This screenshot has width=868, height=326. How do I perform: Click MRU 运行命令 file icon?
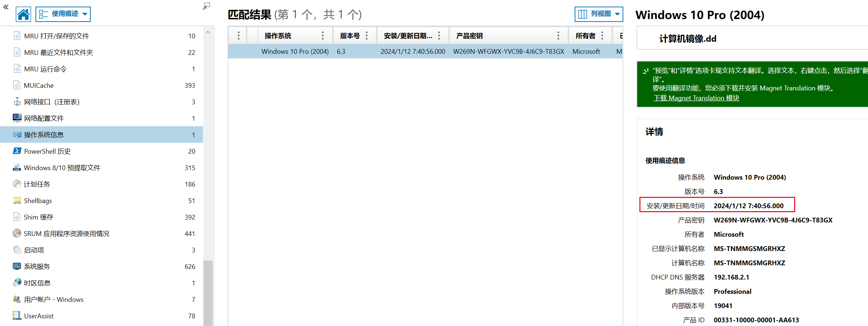point(17,69)
